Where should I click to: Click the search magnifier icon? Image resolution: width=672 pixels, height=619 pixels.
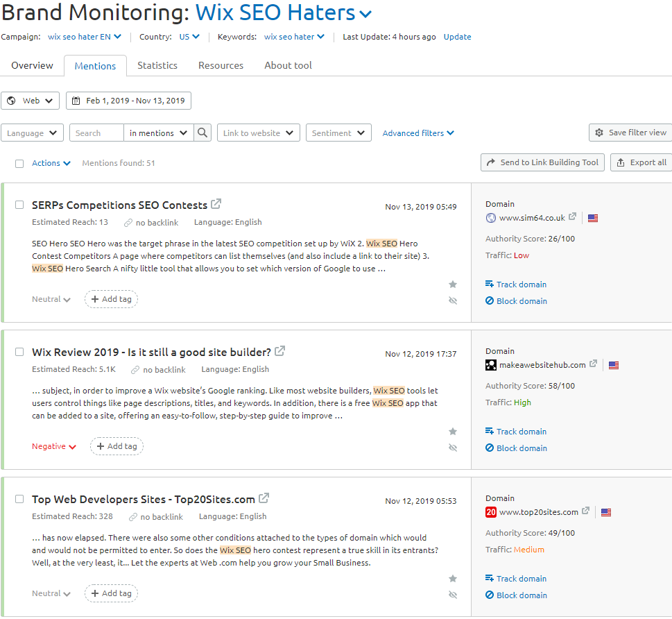(x=202, y=133)
